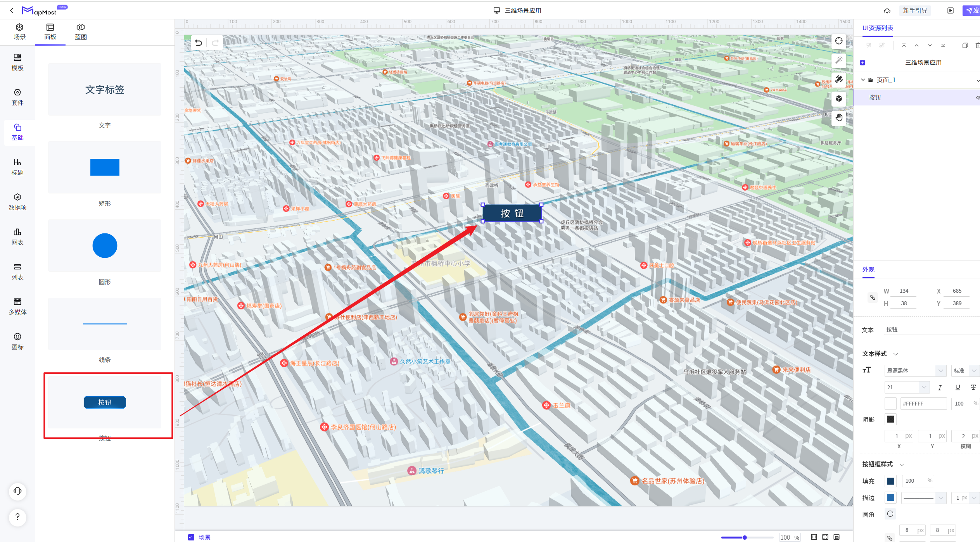This screenshot has height=542, width=980.
Task: Click the undo arrow on canvas
Action: coord(199,43)
